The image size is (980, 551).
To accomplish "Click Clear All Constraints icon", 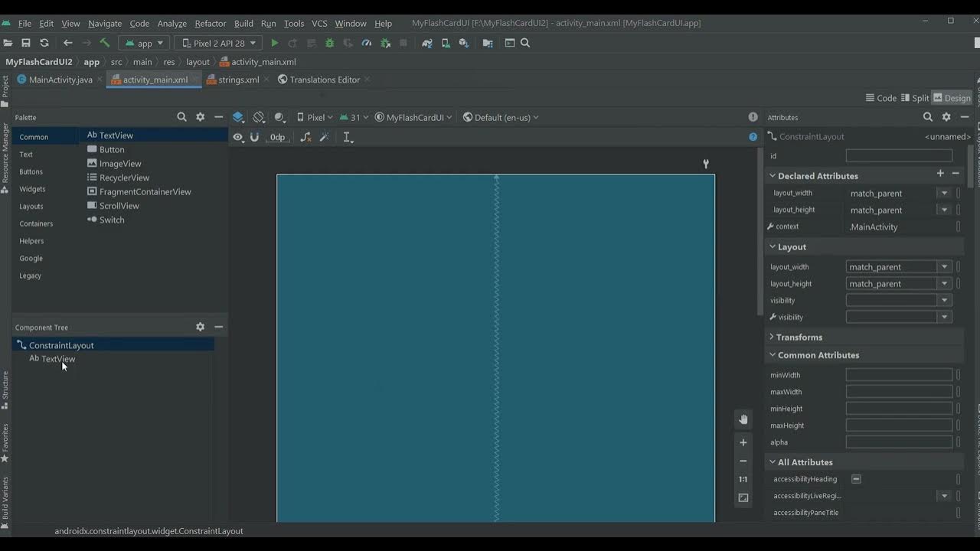I will pyautogui.click(x=305, y=137).
